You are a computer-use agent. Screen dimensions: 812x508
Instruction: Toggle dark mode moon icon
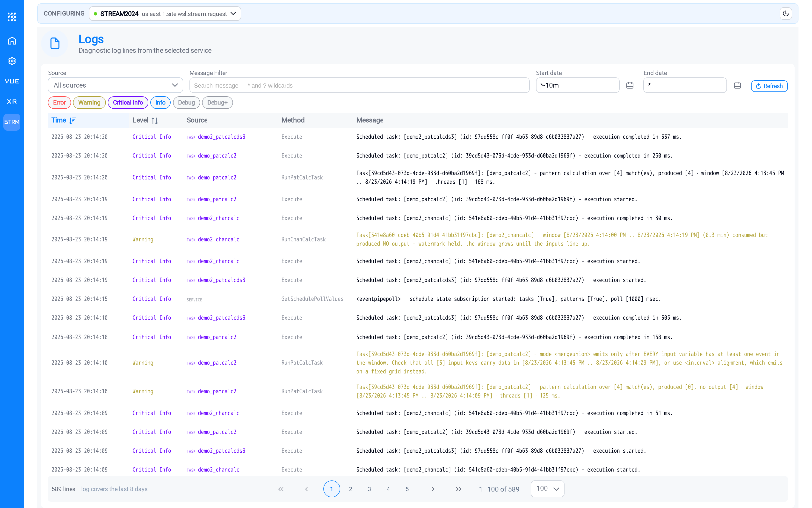[785, 14]
